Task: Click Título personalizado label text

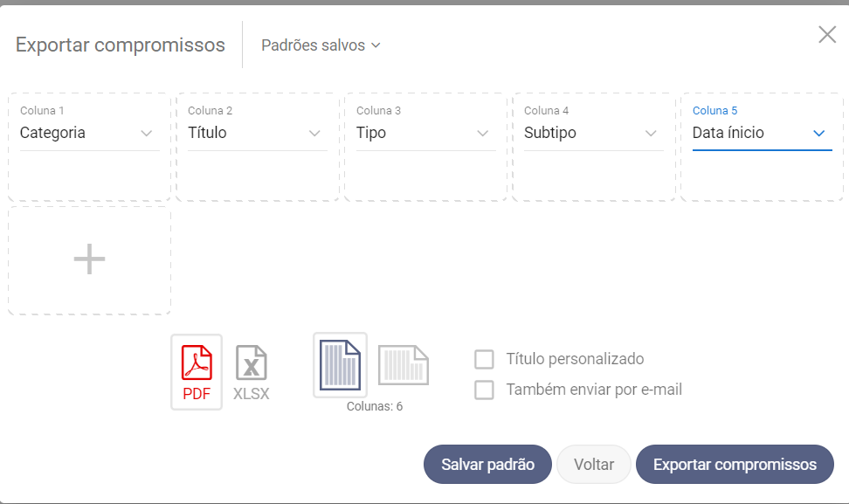Action: tap(575, 359)
